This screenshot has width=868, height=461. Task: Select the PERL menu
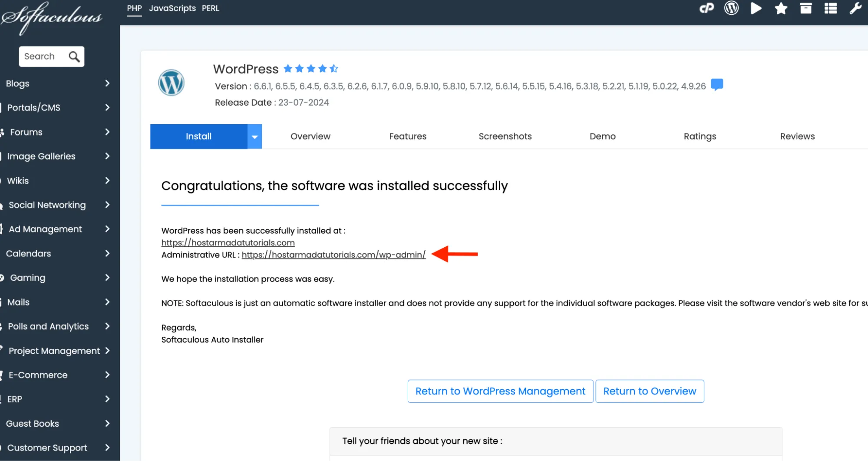pos(211,8)
